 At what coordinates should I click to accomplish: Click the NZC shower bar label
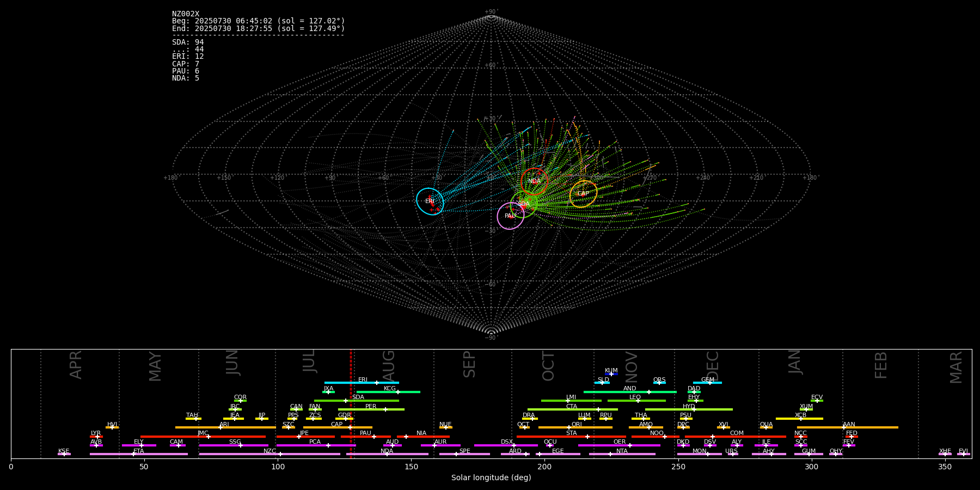coord(270,451)
